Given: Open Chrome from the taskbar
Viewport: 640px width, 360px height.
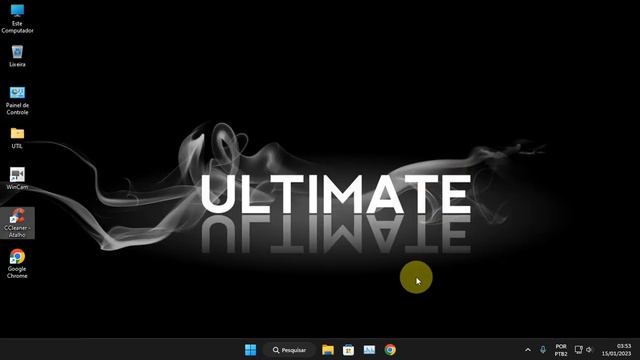Looking at the screenshot, I should tap(390, 350).
